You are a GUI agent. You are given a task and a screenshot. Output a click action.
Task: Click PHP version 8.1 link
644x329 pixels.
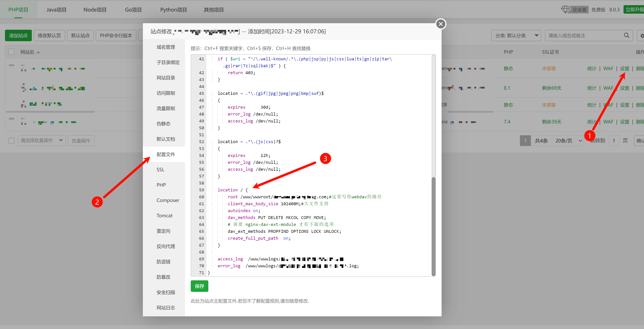click(507, 88)
